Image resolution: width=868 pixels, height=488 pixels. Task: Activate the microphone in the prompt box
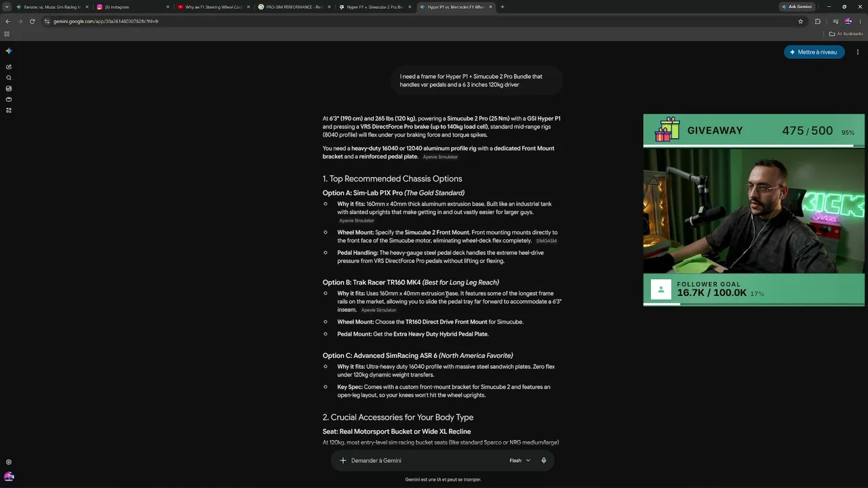[544, 461]
